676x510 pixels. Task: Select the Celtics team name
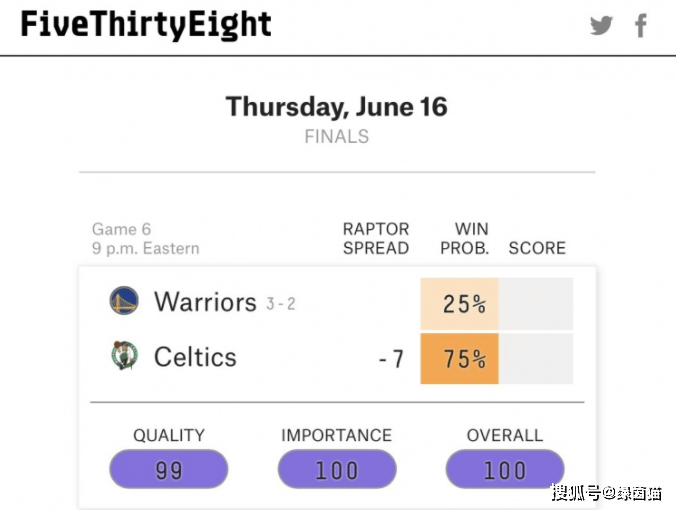[195, 357]
